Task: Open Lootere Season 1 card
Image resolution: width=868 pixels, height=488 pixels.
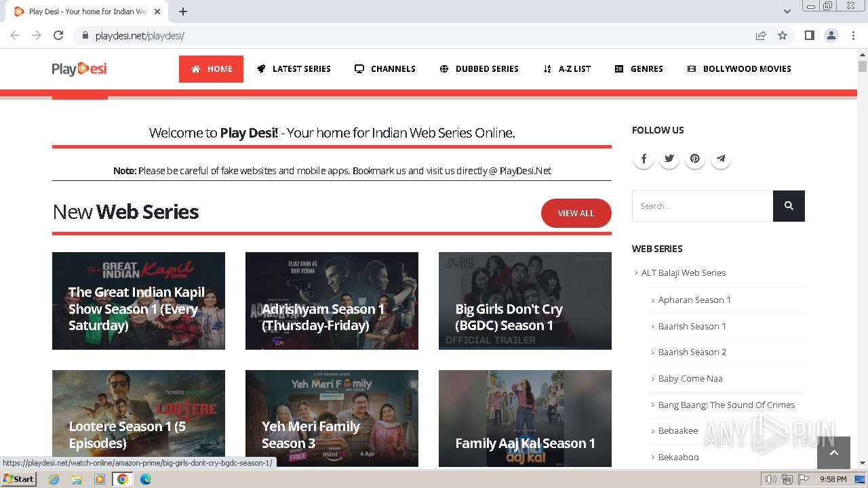Action: tap(138, 418)
